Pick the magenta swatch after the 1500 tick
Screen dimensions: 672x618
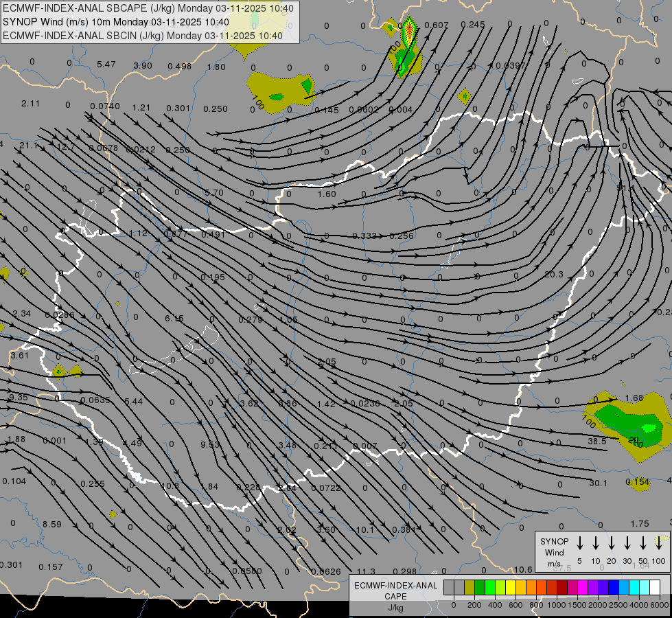click(583, 588)
